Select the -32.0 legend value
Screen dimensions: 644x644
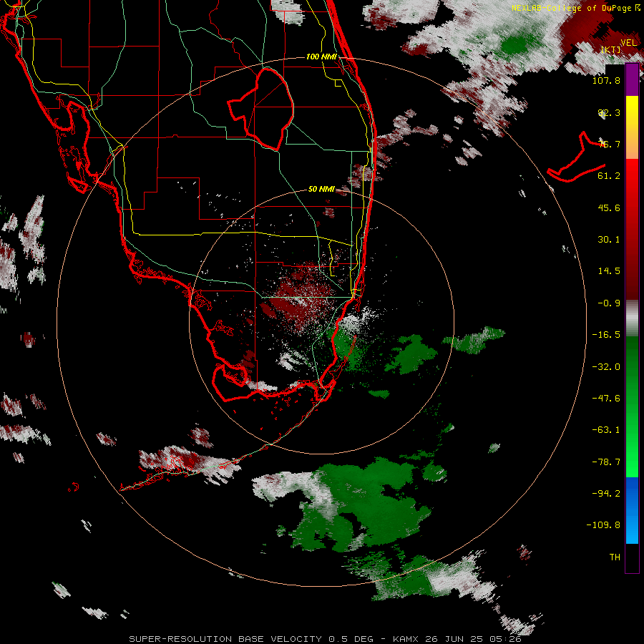[606, 367]
